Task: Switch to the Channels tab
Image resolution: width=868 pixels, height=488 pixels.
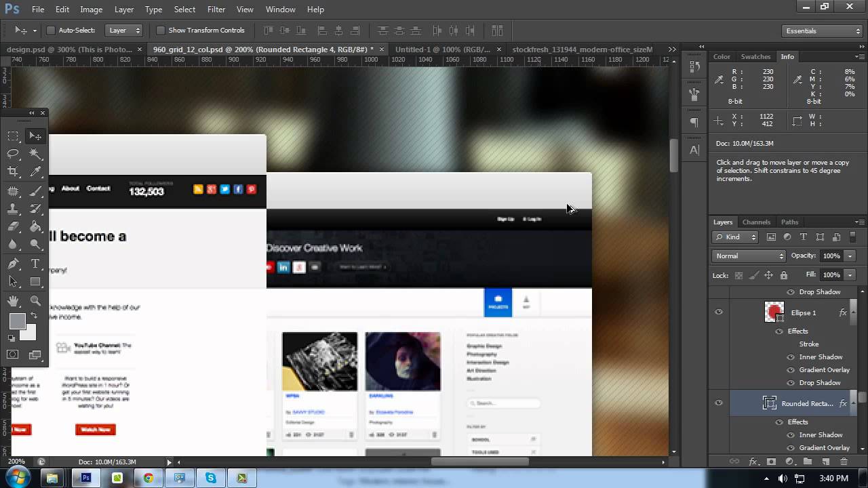Action: tap(756, 222)
